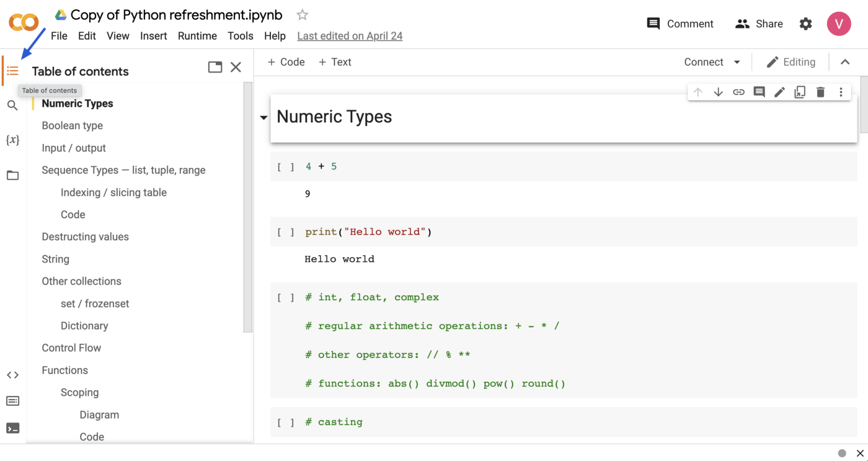Open the Table of contents sidebar icon
The image size is (868, 461).
click(x=12, y=71)
